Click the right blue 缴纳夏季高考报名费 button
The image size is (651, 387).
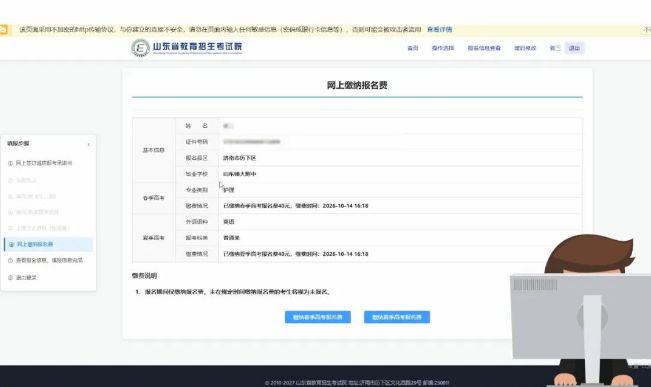click(397, 317)
